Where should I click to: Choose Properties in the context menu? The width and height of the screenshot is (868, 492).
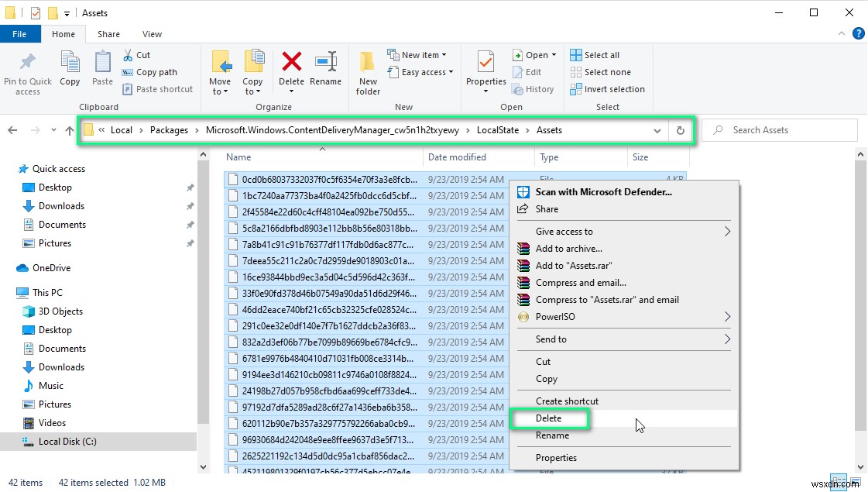pyautogui.click(x=624, y=458)
